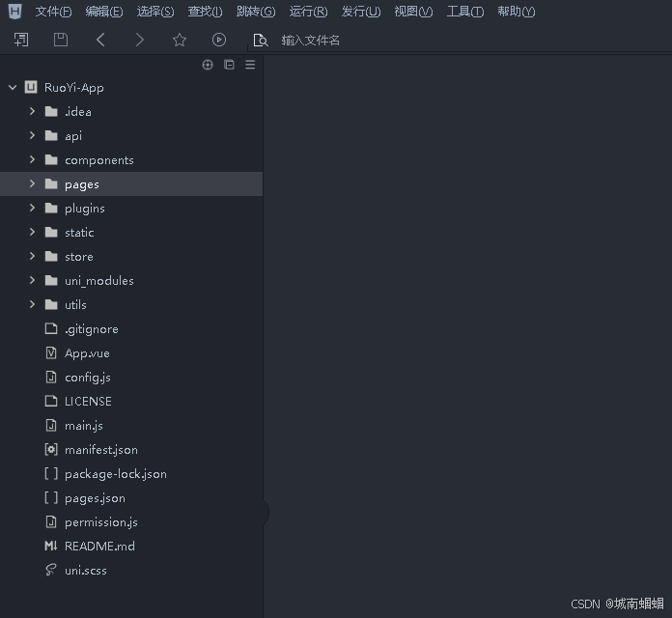Image resolution: width=672 pixels, height=618 pixels.
Task: Click the save file toolbar icon
Action: 61,40
